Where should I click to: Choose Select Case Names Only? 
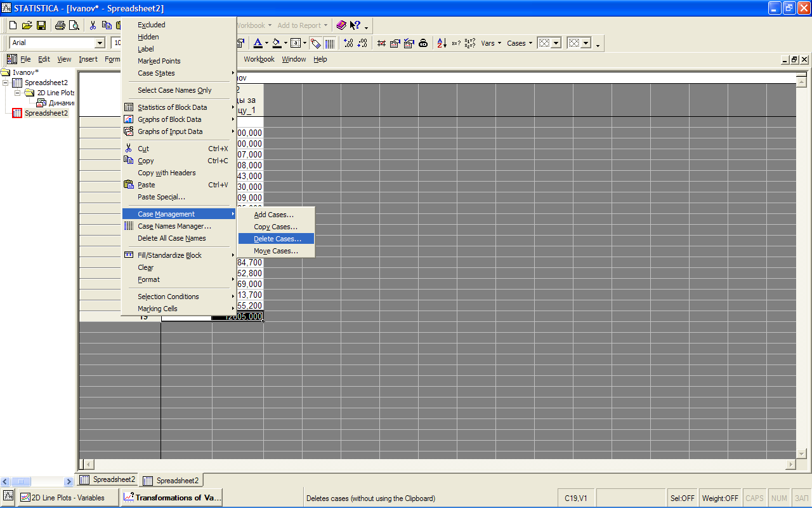179,90
